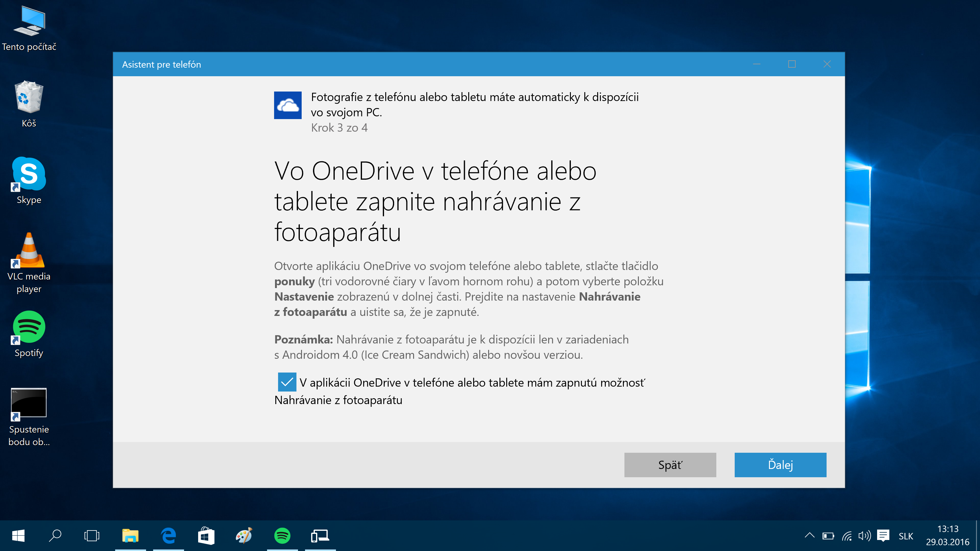Click heading 'Vo OneDrive v telefóne alebo'
This screenshot has width=980, height=551.
pyautogui.click(x=435, y=171)
